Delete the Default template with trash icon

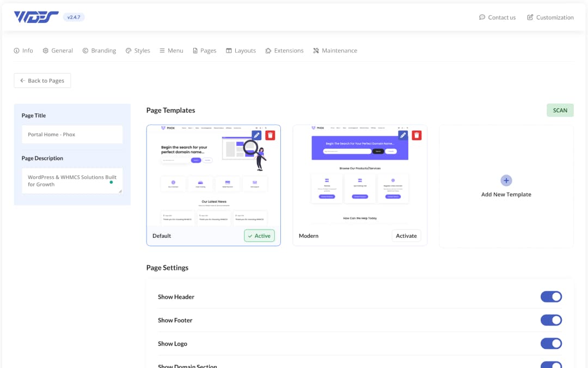pos(270,135)
